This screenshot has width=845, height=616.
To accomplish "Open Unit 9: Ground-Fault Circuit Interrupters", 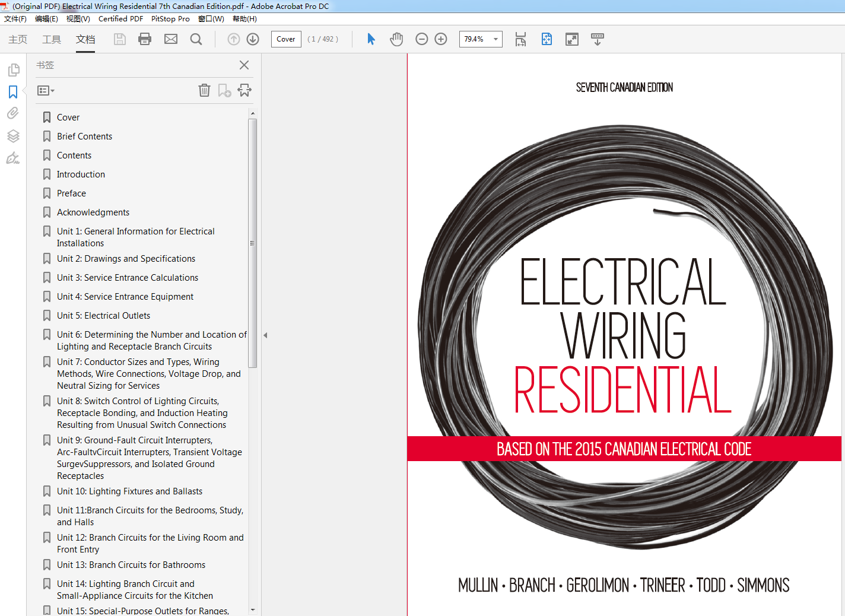I will pos(150,458).
